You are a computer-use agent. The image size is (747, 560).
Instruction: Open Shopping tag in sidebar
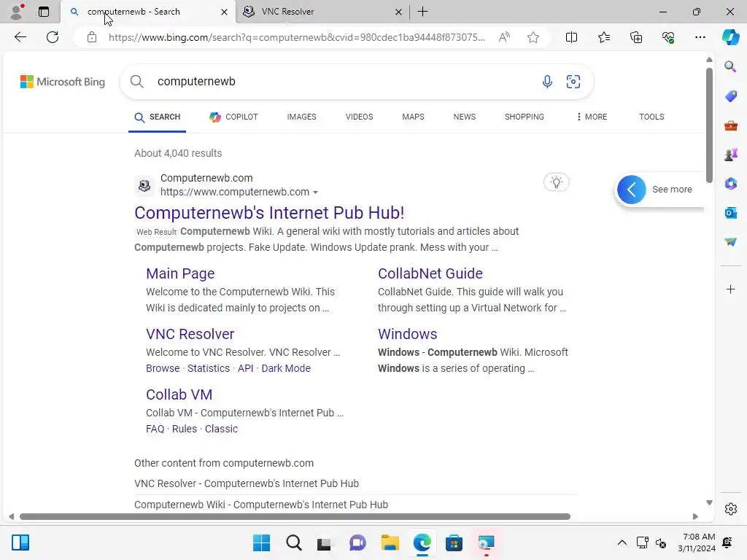(730, 96)
